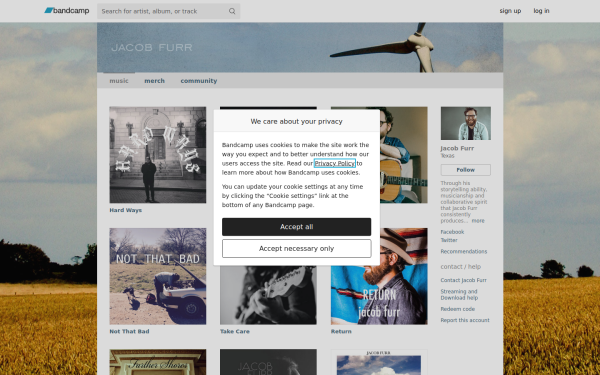Open the Twitter link
Viewport: 600px width, 375px height.
(x=449, y=240)
